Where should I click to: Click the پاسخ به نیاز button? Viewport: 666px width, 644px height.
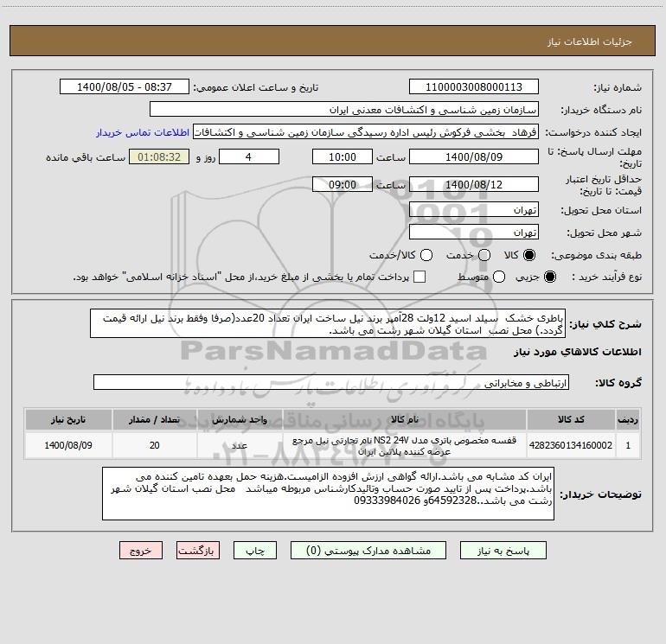(x=503, y=551)
